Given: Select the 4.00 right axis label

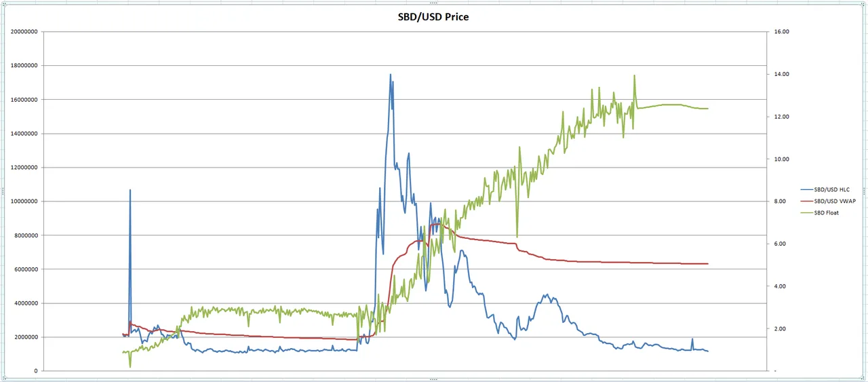Looking at the screenshot, I should coord(781,286).
